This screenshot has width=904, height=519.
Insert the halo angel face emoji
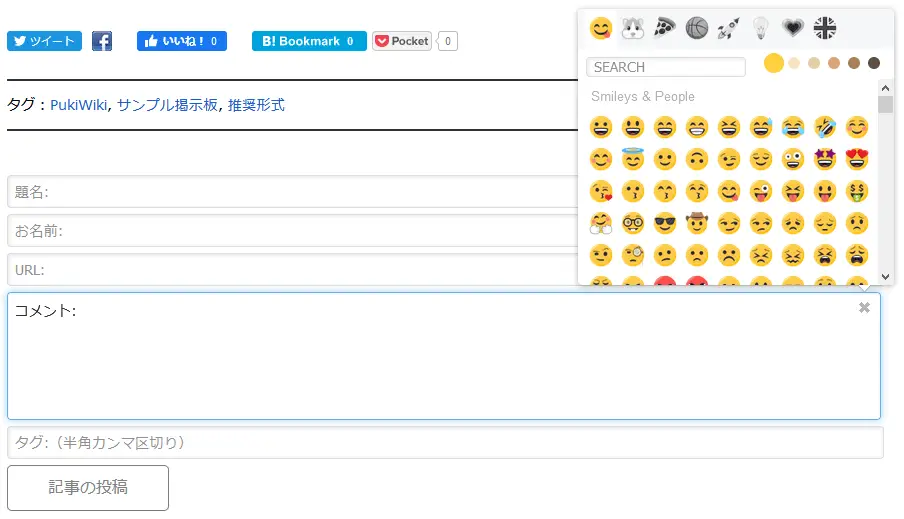pos(632,159)
